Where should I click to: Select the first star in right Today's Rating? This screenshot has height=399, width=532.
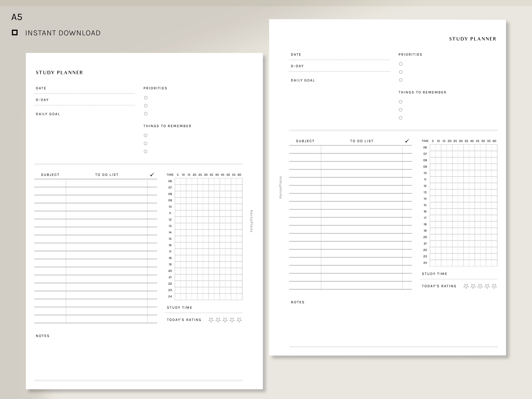tap(466, 286)
